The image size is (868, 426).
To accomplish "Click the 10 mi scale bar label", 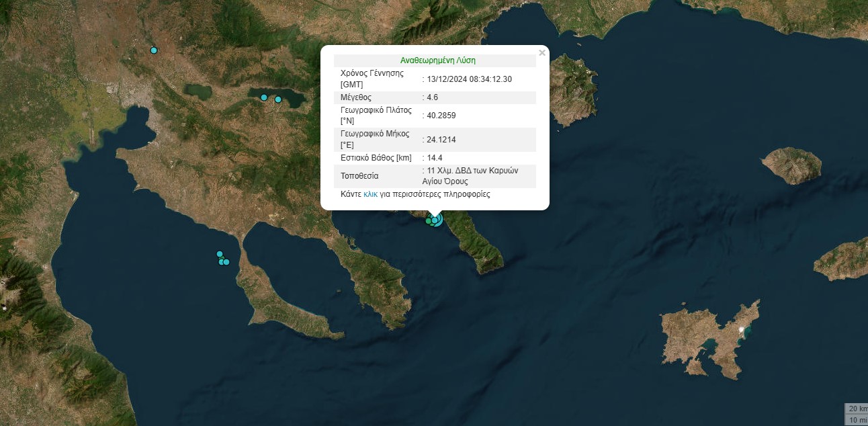I will (x=857, y=420).
